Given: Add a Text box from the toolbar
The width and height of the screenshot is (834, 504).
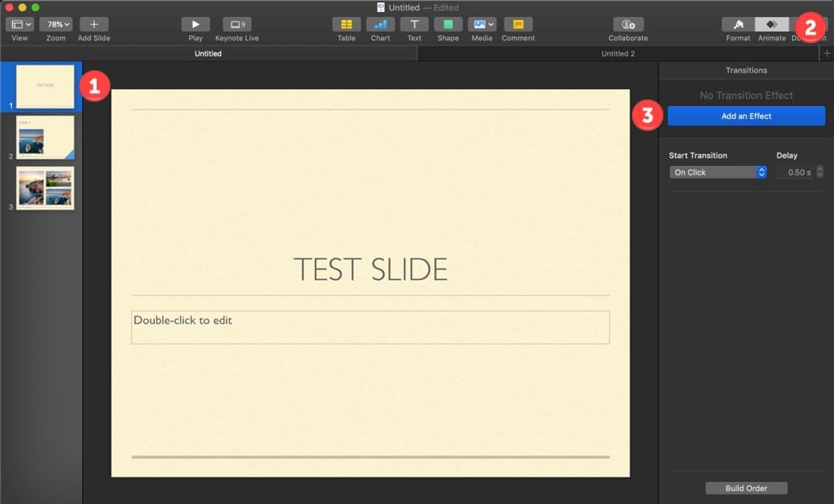Looking at the screenshot, I should click(414, 26).
